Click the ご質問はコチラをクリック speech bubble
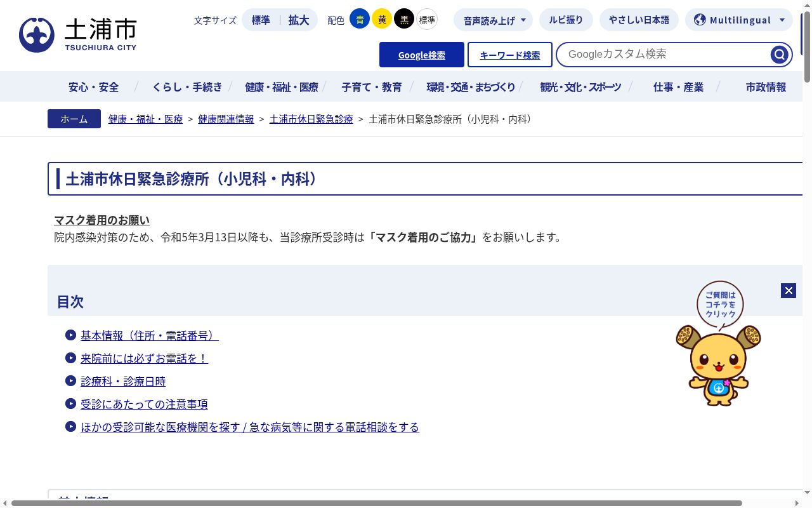The height and width of the screenshot is (508, 812). 720,304
